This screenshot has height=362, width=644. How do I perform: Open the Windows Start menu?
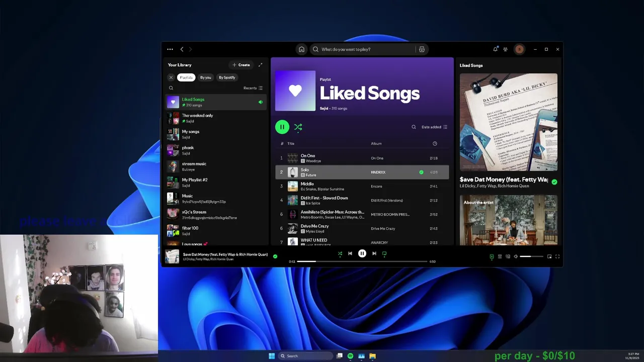pyautogui.click(x=272, y=356)
